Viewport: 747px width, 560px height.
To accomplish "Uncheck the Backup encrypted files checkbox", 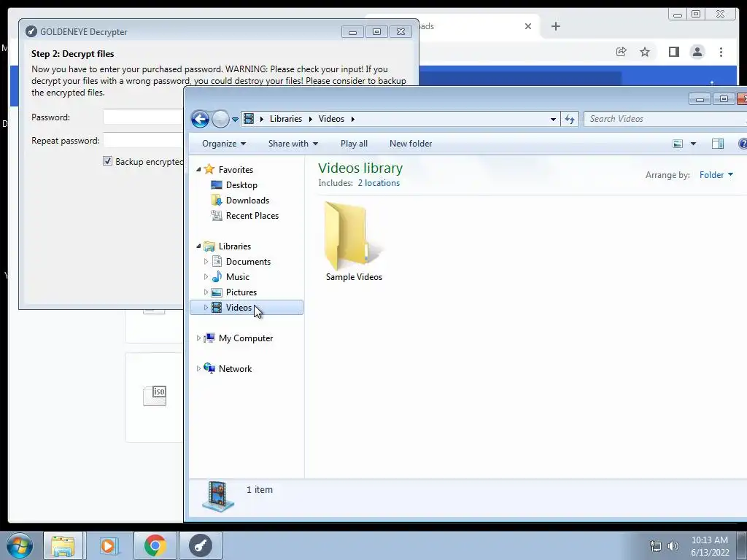I will pyautogui.click(x=108, y=161).
